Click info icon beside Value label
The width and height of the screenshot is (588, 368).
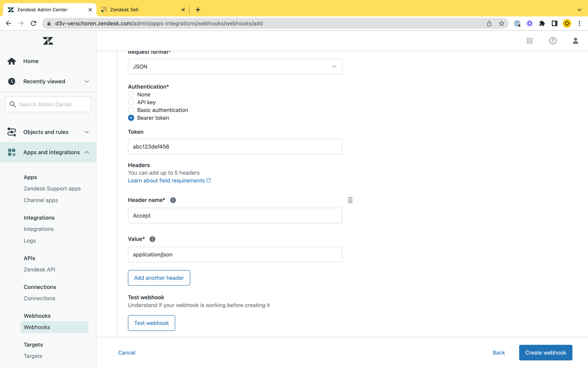pyautogui.click(x=152, y=239)
